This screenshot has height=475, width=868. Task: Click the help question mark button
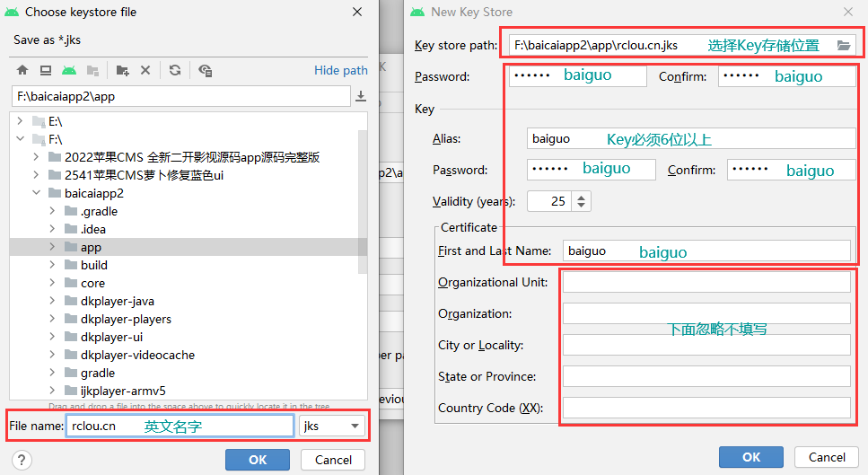[22, 460]
